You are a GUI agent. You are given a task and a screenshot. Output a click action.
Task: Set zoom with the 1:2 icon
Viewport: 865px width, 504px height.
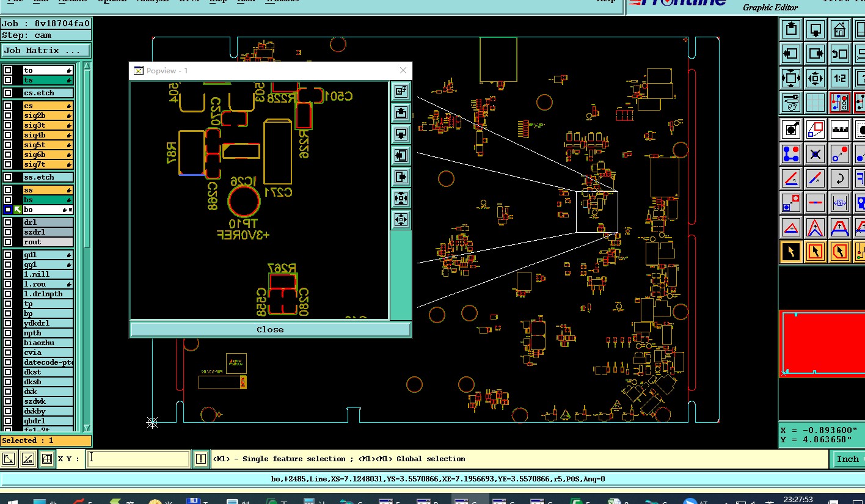coord(840,78)
